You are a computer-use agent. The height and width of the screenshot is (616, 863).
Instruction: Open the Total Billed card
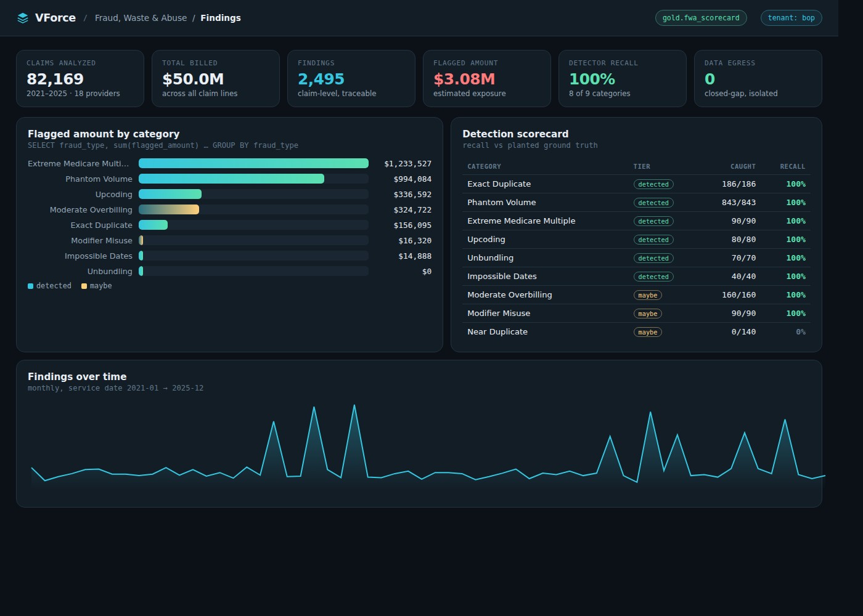click(x=216, y=79)
